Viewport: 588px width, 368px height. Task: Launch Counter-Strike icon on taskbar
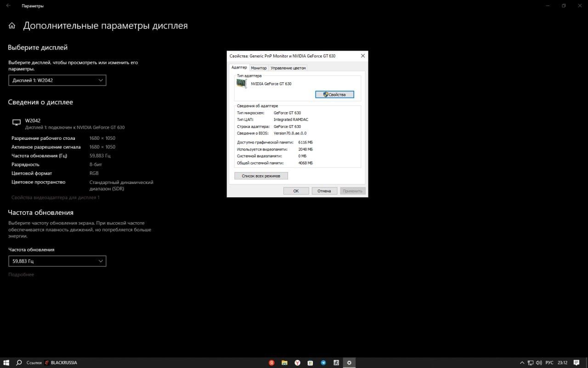click(x=336, y=362)
